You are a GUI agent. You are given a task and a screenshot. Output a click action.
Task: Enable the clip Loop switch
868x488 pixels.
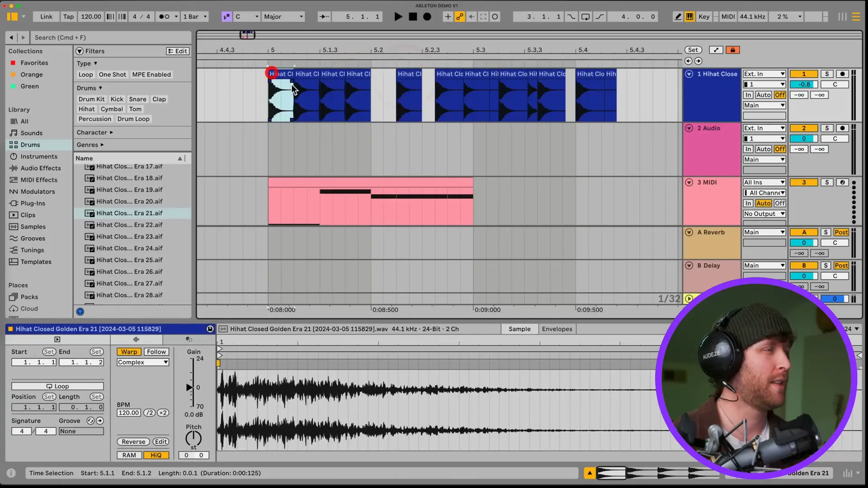click(x=57, y=386)
